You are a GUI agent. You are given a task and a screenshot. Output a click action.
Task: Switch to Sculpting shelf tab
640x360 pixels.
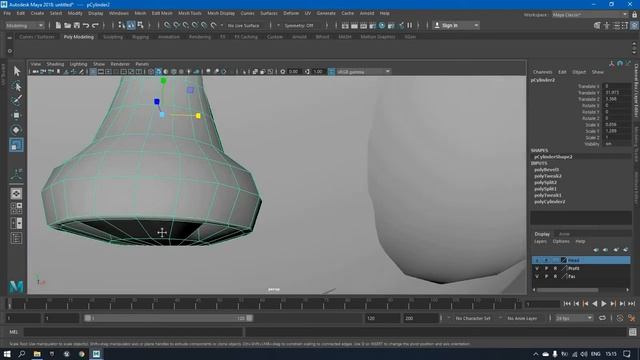tap(113, 37)
